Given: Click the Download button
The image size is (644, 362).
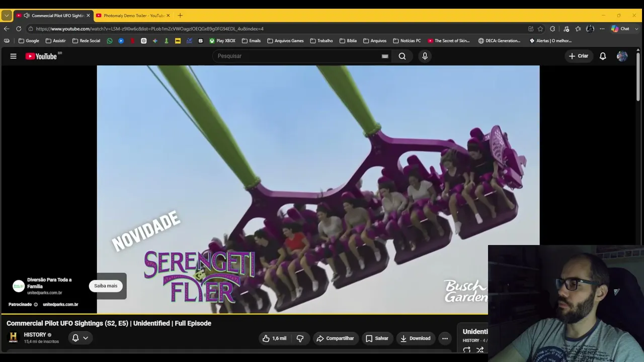Looking at the screenshot, I should coord(416,338).
